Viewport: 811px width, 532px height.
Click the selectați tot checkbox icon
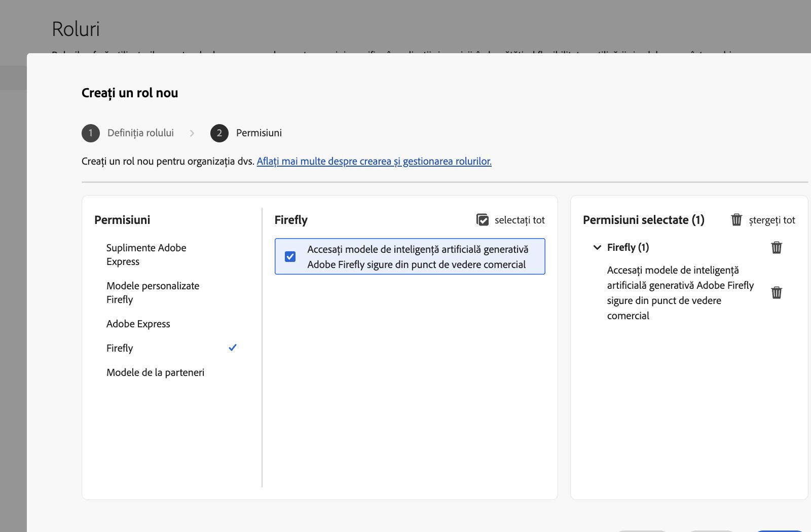[x=482, y=220]
